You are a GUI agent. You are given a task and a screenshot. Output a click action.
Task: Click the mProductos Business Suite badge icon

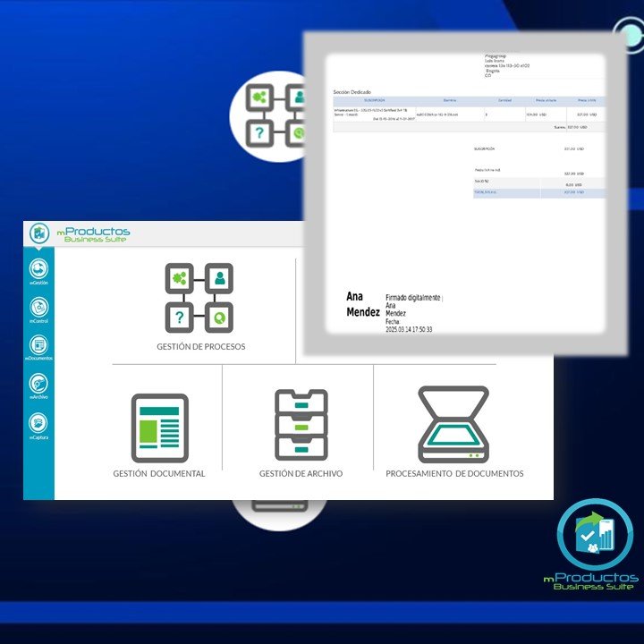(x=596, y=537)
